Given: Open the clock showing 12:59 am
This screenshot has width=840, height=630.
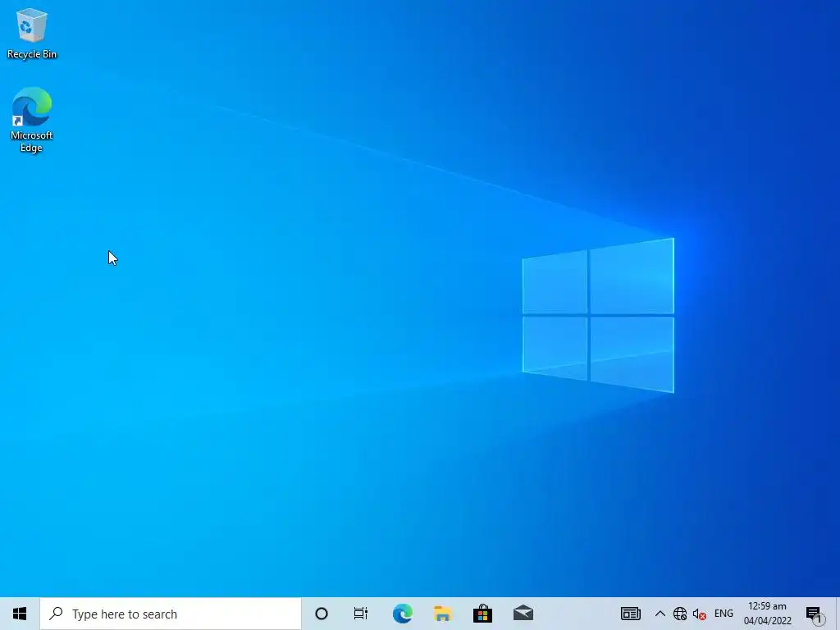Looking at the screenshot, I should click(x=767, y=614).
